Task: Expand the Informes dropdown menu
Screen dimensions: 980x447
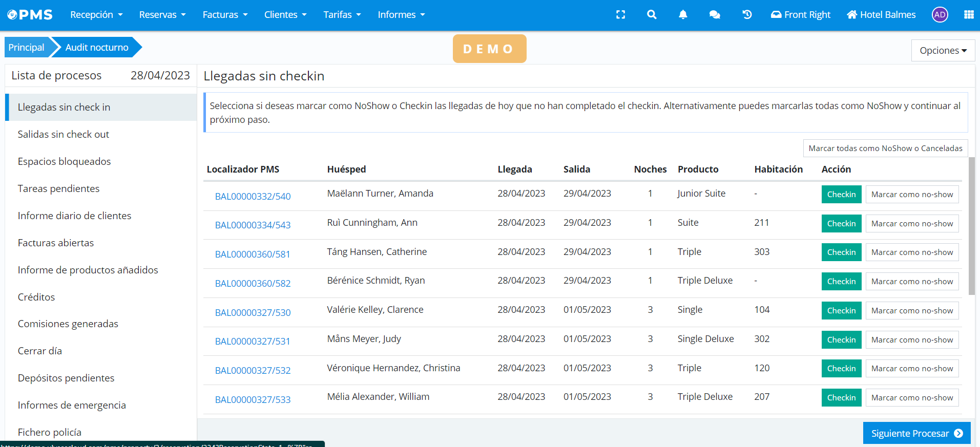Action: click(401, 15)
